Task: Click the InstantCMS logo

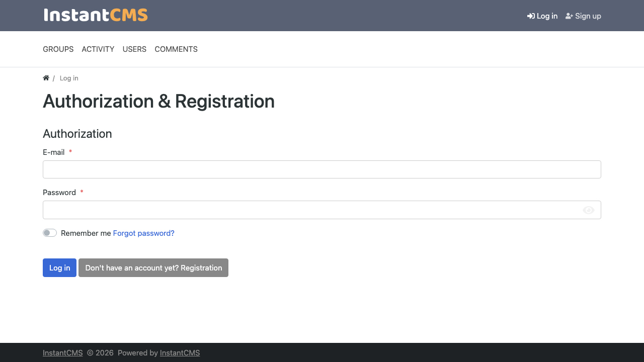Action: [x=96, y=15]
